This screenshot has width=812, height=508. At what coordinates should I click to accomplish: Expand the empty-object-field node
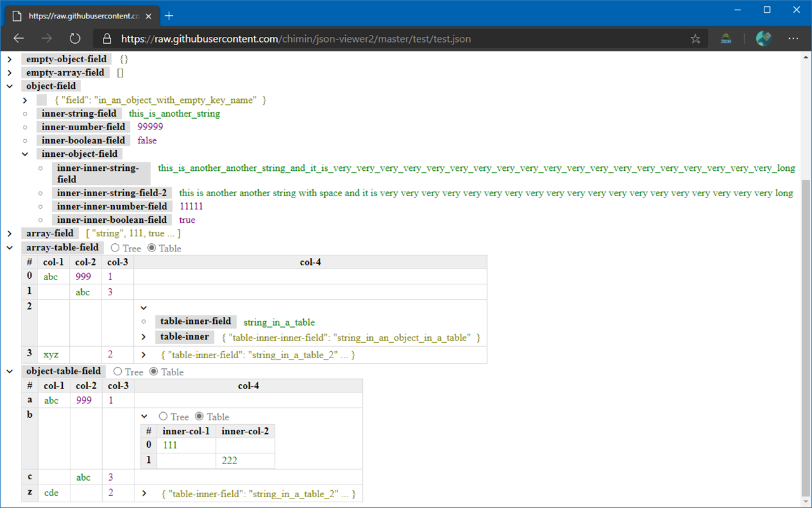tap(9, 58)
